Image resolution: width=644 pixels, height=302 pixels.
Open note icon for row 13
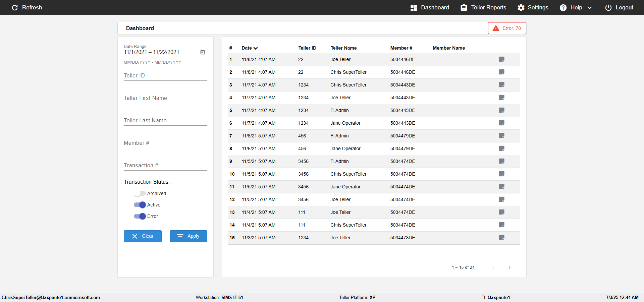coord(501,212)
